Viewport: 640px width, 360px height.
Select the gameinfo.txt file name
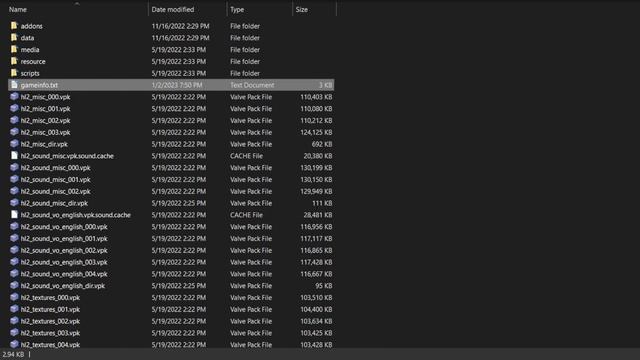pos(39,85)
